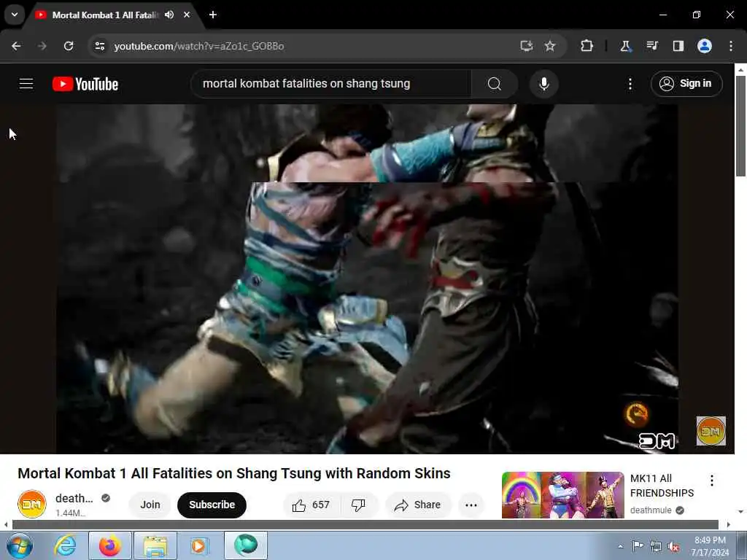Click the Join button
The height and width of the screenshot is (560, 747).
pos(150,505)
